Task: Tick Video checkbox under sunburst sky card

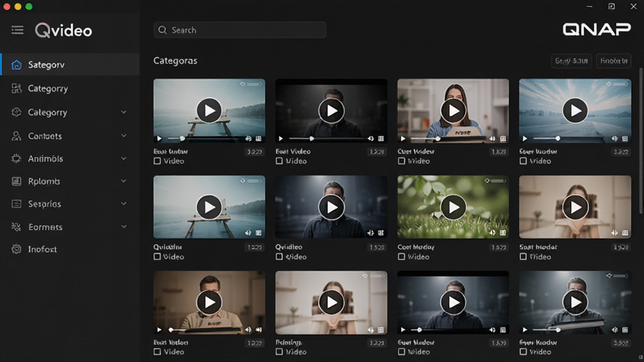Action: coord(523,161)
